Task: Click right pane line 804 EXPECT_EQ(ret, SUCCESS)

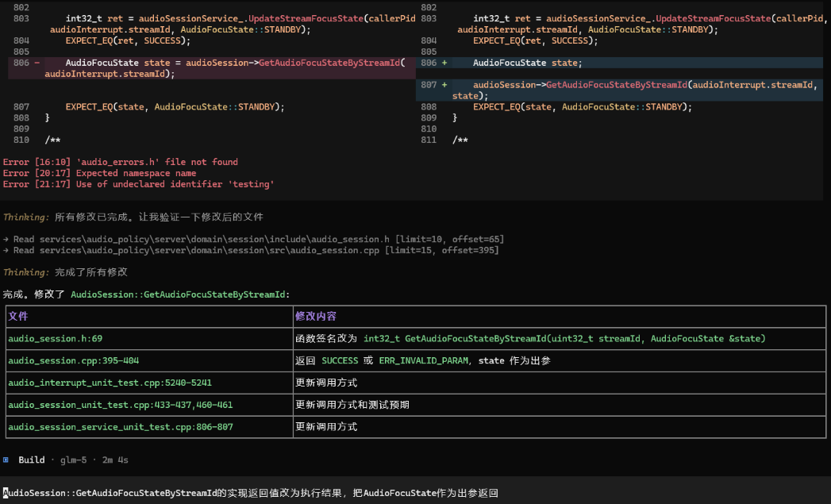Action: point(535,40)
